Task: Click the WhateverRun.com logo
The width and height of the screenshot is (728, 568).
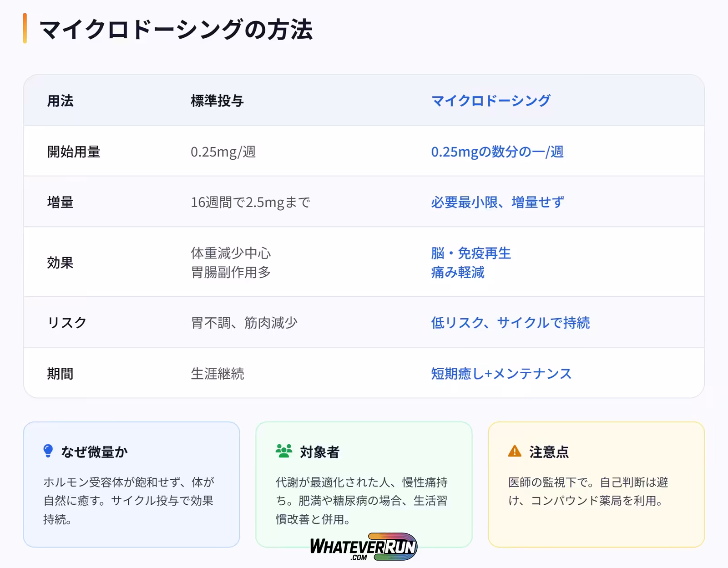Action: [x=363, y=546]
